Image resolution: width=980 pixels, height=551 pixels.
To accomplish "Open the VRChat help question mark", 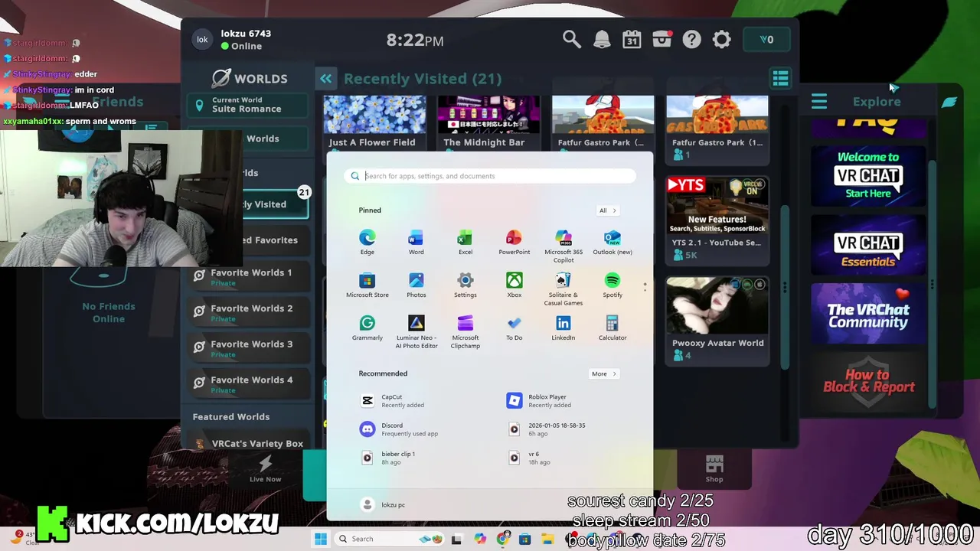I will (691, 40).
